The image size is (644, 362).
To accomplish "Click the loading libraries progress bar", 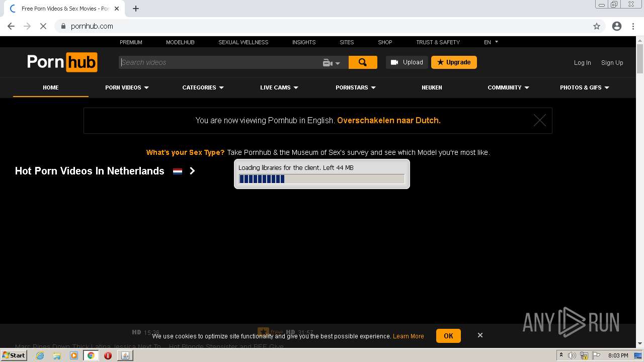I will point(322,179).
